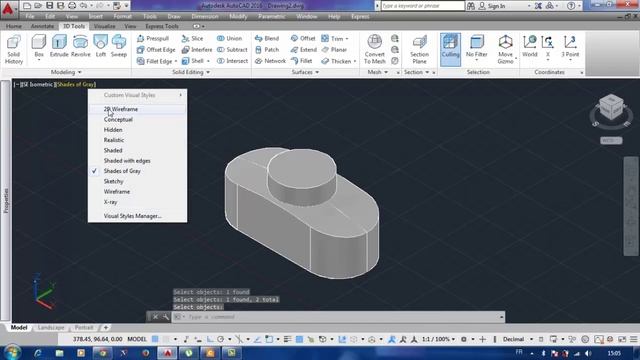This screenshot has width=640, height=360.
Task: Expand Shell dropdown arrow
Action: (x=208, y=61)
